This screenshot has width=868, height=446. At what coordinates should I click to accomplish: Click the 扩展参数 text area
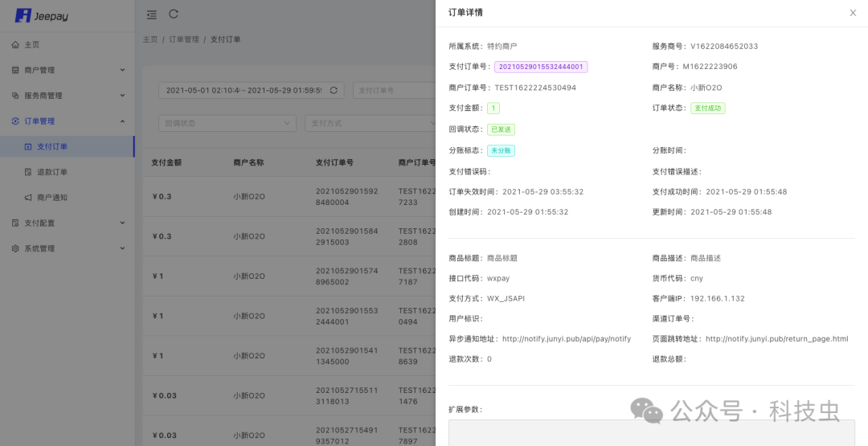click(x=652, y=432)
